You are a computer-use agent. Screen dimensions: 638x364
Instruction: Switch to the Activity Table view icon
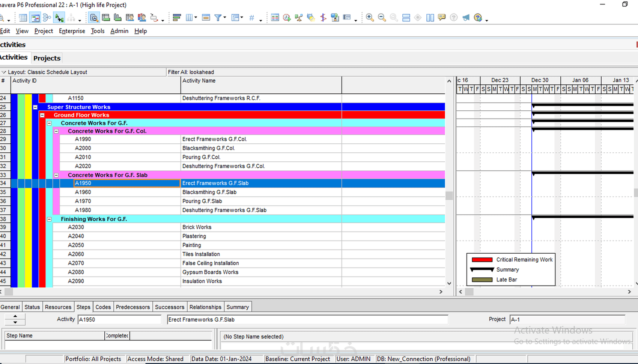point(23,18)
